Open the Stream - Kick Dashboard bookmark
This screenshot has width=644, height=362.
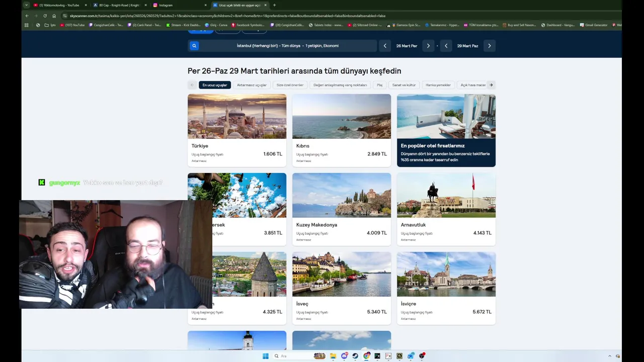(183, 25)
